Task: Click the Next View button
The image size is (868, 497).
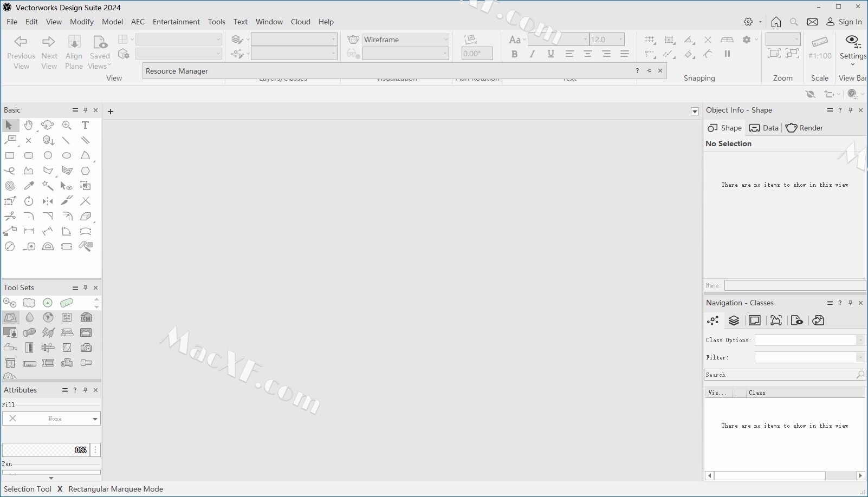Action: (x=49, y=51)
